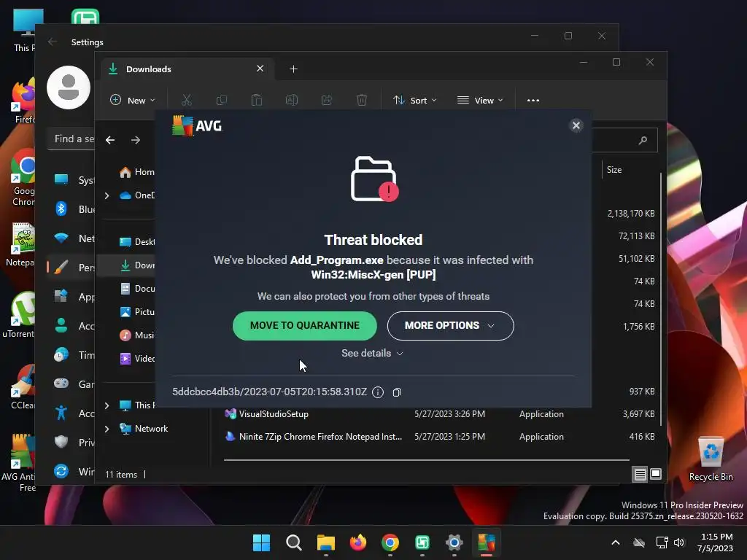The image size is (747, 560).
Task: Open More Options dropdown in AVG dialog
Action: 450,326
